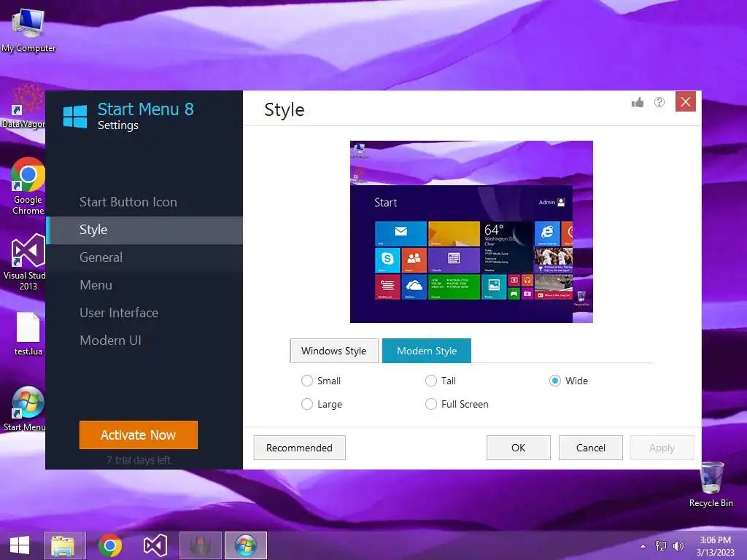Open User Interface settings section
The height and width of the screenshot is (560, 747).
tap(144, 313)
